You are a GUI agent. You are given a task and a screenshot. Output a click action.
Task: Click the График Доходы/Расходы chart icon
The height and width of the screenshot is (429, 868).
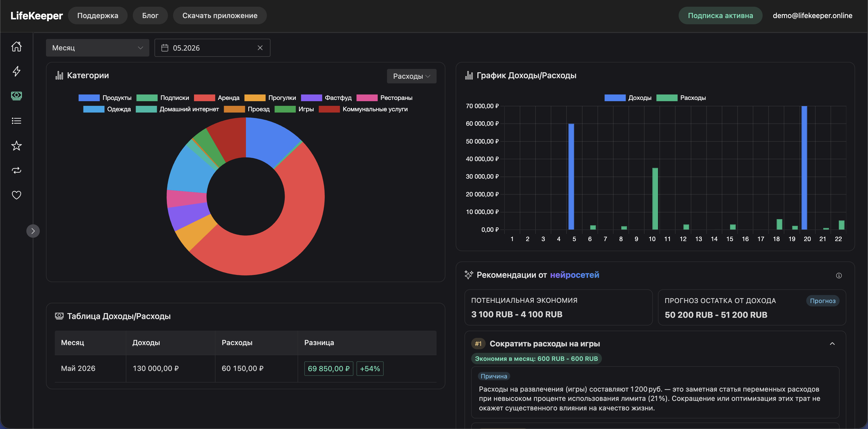point(469,75)
